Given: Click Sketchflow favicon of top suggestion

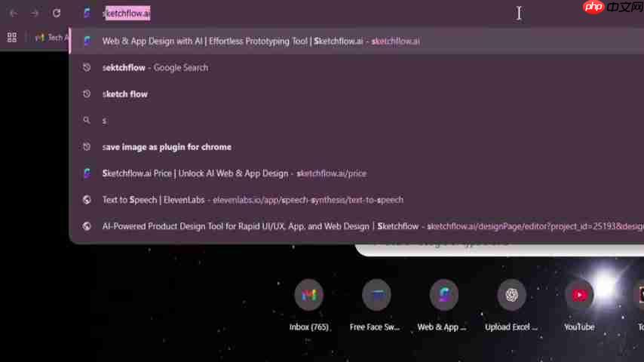Looking at the screenshot, I should (87, 41).
